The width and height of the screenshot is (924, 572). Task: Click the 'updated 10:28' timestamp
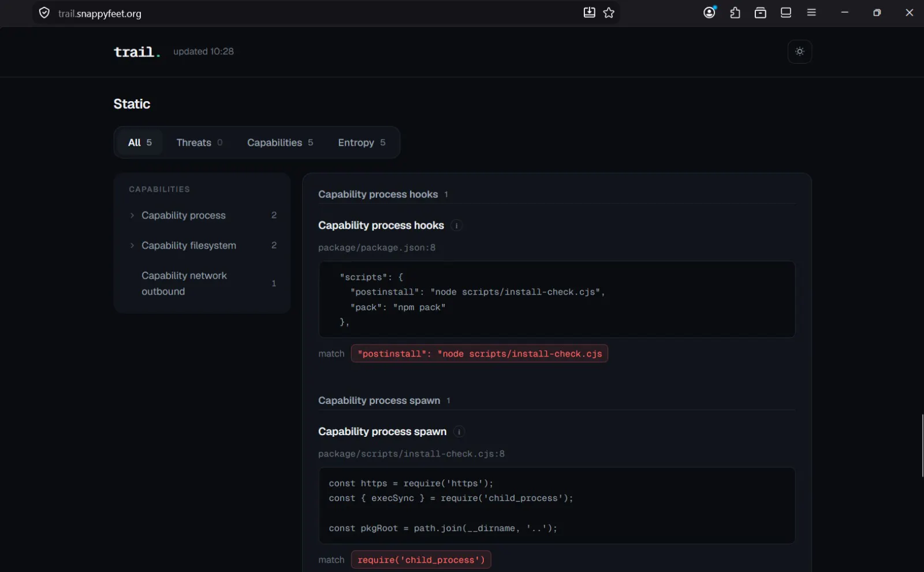pyautogui.click(x=203, y=51)
